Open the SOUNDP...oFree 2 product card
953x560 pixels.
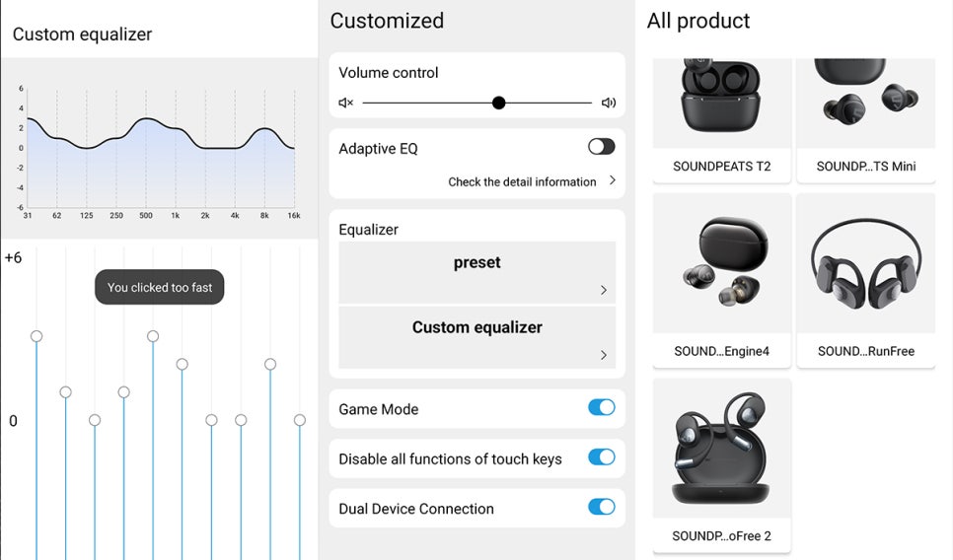coord(721,466)
